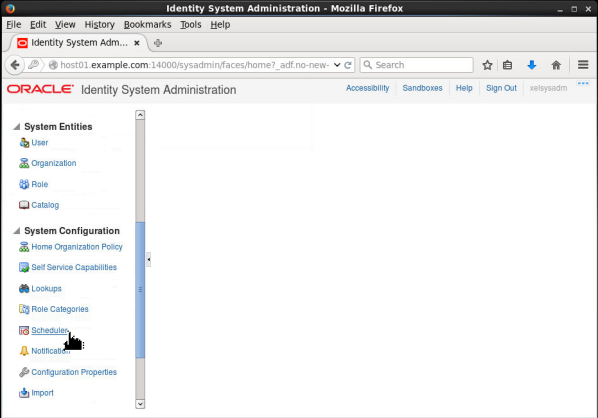Open the User link
Screen dimensions: 598x418
click(x=40, y=143)
